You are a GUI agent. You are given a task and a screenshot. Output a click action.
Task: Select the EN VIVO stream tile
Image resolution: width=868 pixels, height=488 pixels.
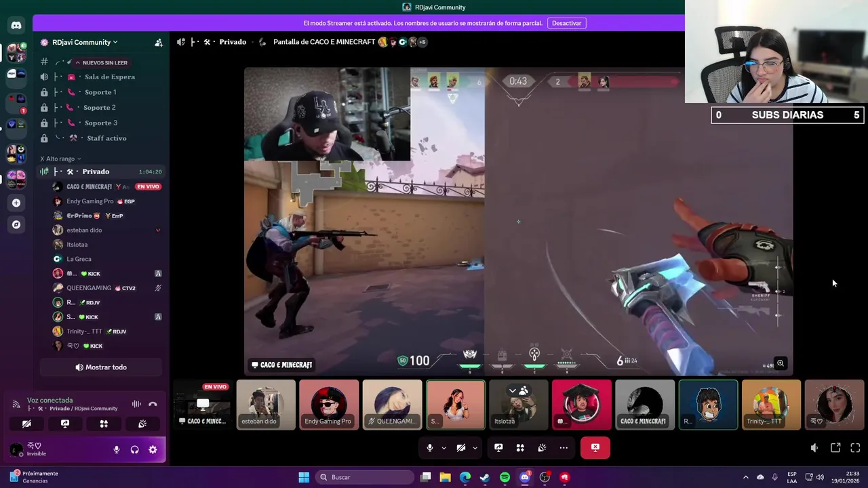point(203,405)
